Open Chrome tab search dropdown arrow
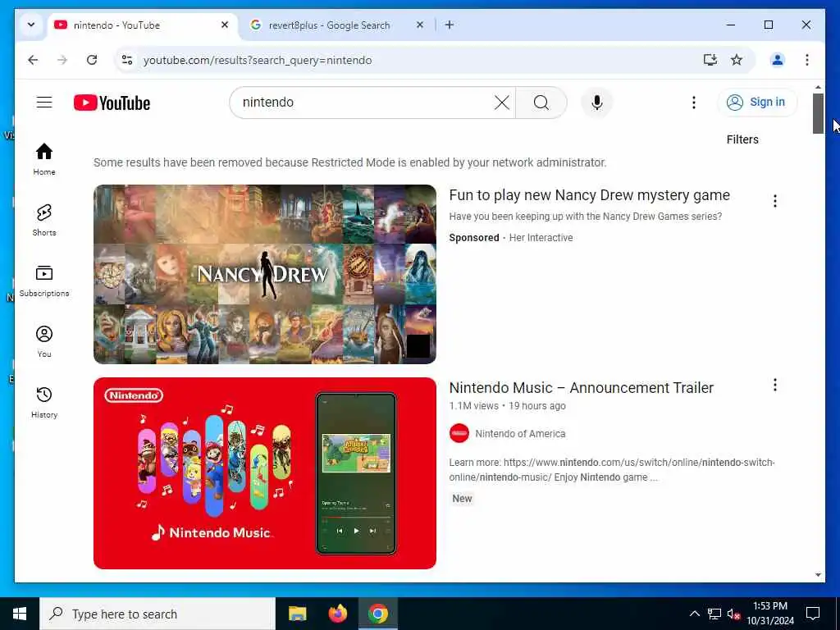This screenshot has width=840, height=630. click(31, 25)
